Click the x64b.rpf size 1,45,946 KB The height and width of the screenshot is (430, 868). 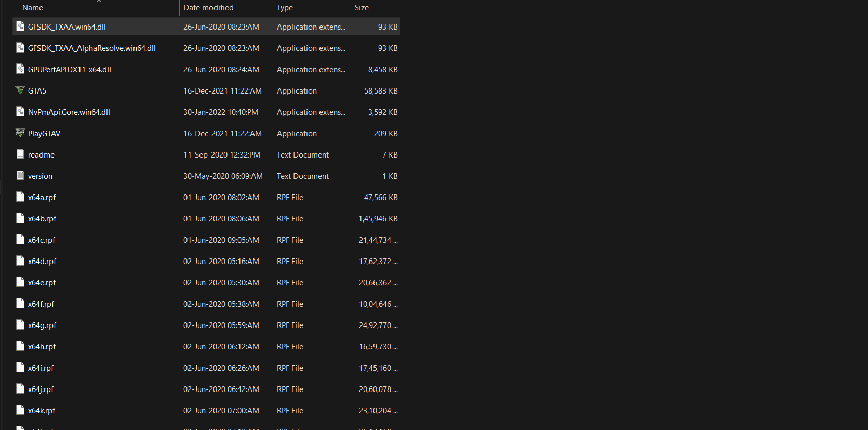click(378, 219)
